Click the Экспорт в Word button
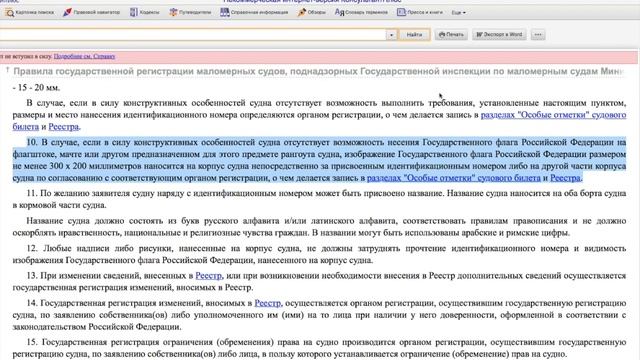This screenshot has width=640, height=360. click(x=499, y=35)
